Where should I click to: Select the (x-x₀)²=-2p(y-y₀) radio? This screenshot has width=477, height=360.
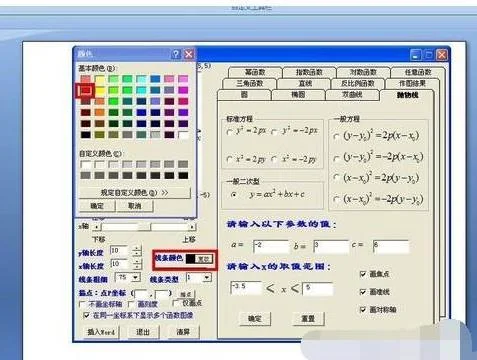pos(337,199)
